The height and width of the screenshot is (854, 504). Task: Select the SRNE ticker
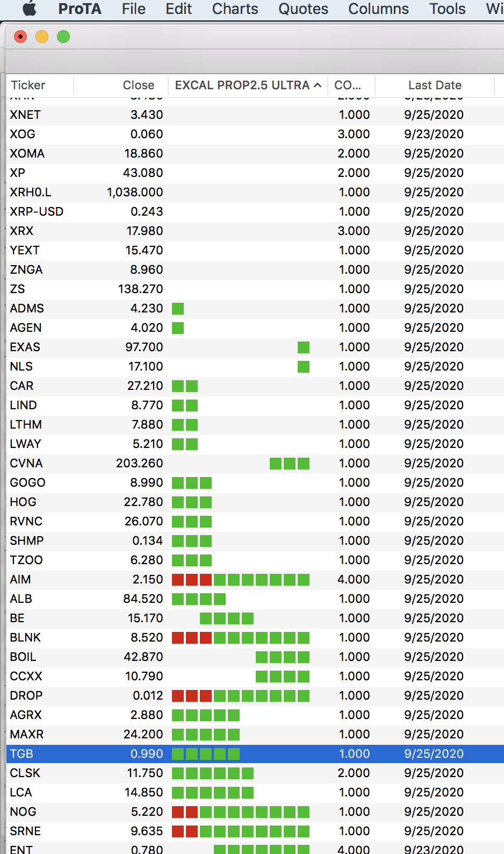[x=25, y=831]
